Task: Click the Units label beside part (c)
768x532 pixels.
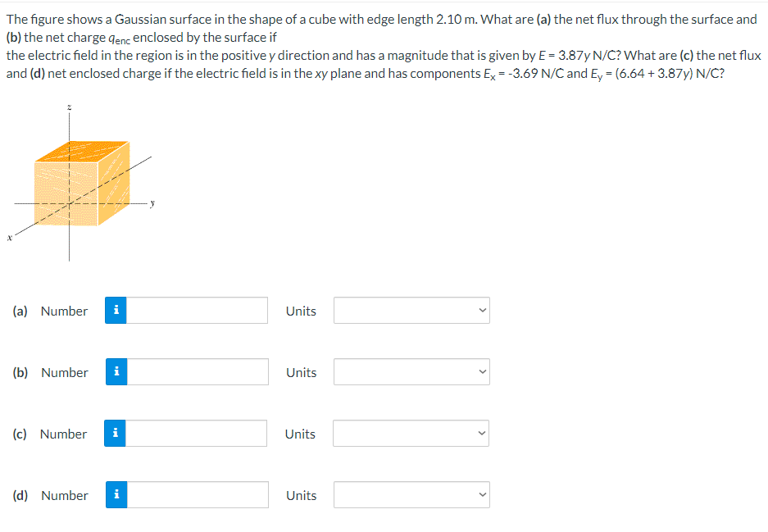Action: [300, 434]
